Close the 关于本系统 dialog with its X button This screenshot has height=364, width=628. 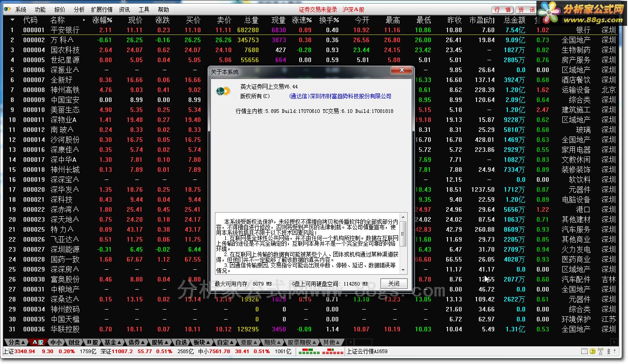[x=401, y=70]
